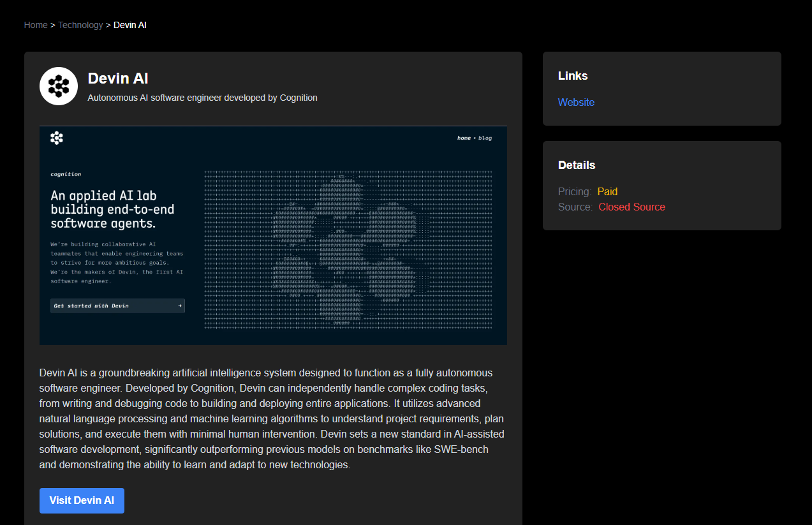
Task: Click the Details panel heading
Action: pyautogui.click(x=577, y=165)
